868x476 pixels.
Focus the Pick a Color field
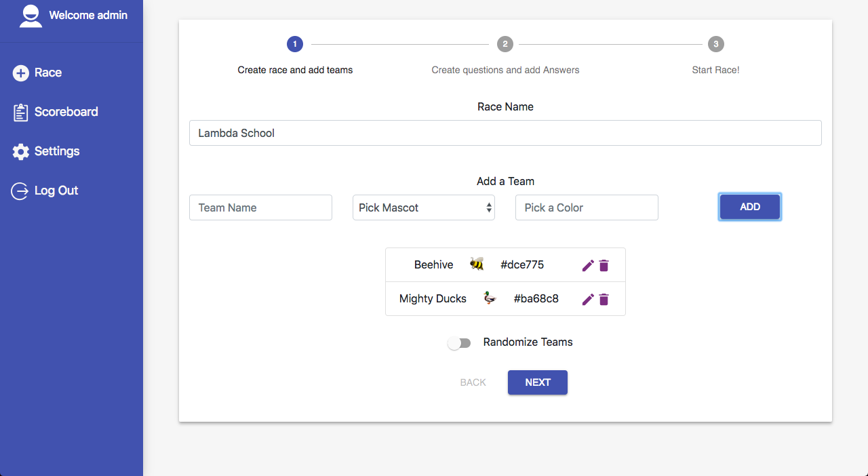tap(587, 207)
